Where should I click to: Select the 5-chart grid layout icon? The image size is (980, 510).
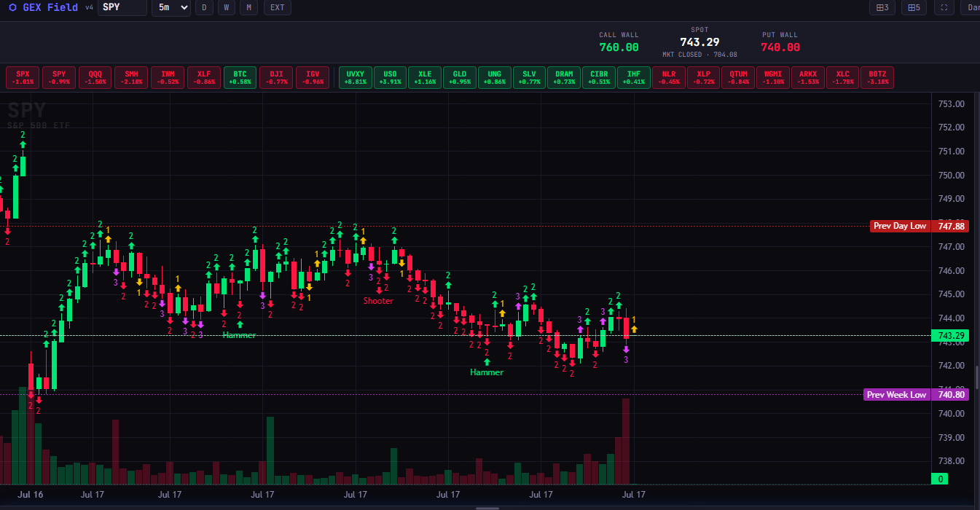[x=914, y=7]
